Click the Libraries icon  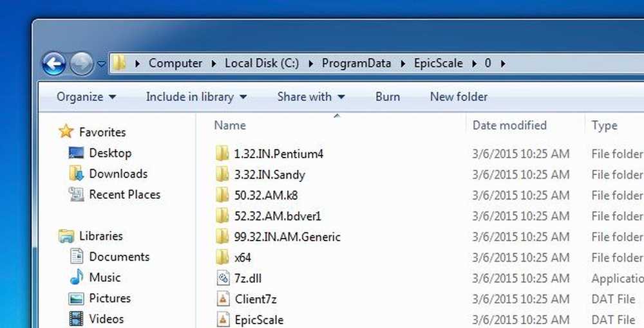pos(66,236)
